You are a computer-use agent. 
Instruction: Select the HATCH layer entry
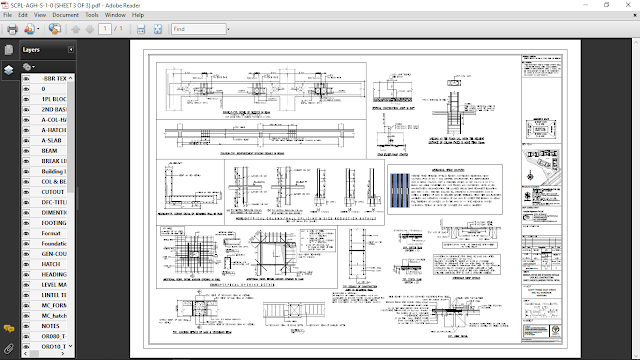tap(51, 264)
